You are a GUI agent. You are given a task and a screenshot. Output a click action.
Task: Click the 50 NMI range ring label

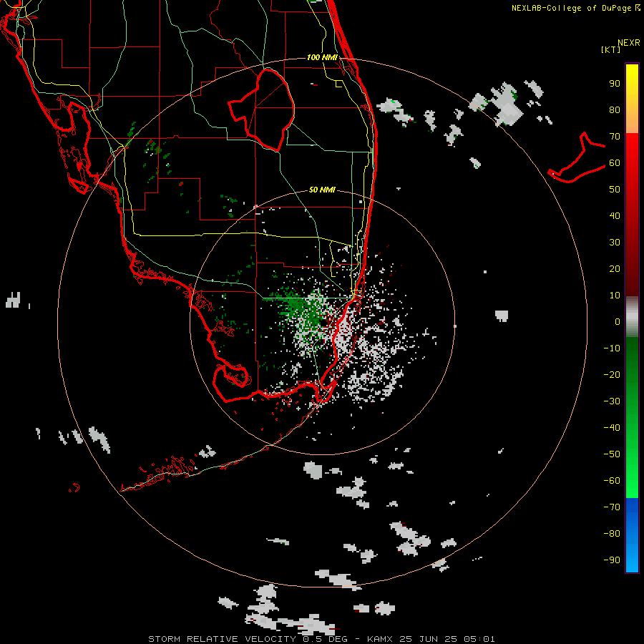[x=322, y=190]
